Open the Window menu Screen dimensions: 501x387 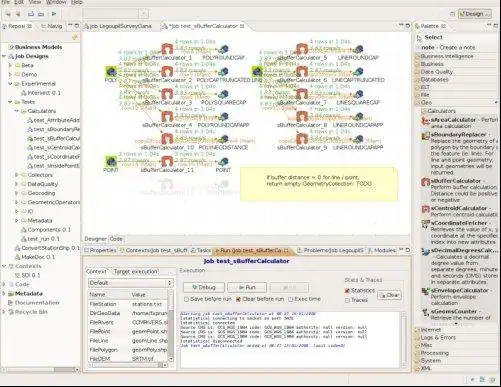pyautogui.click(x=56, y=2)
